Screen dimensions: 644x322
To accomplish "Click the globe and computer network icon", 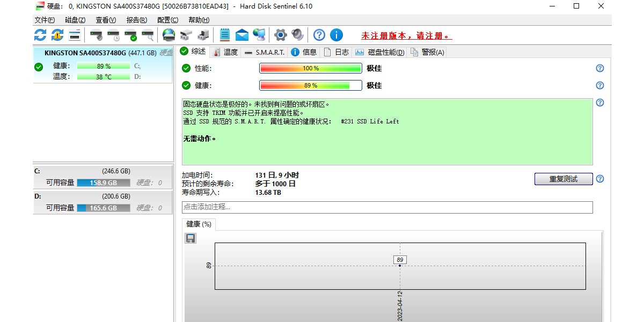I will point(259,35).
